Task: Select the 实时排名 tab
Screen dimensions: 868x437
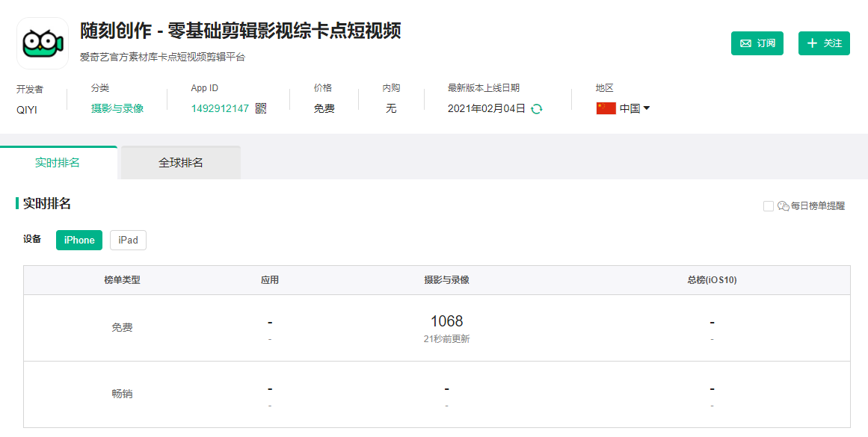Action: (x=58, y=163)
